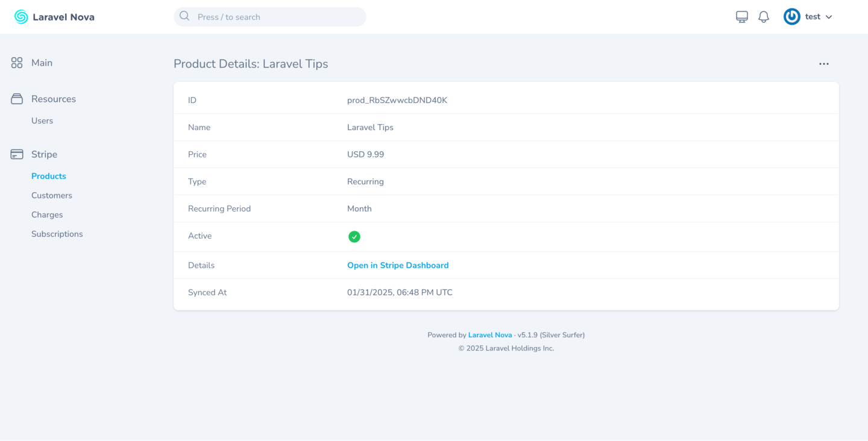The image size is (868, 441).
Task: Open the three-dot actions menu
Action: 823,64
